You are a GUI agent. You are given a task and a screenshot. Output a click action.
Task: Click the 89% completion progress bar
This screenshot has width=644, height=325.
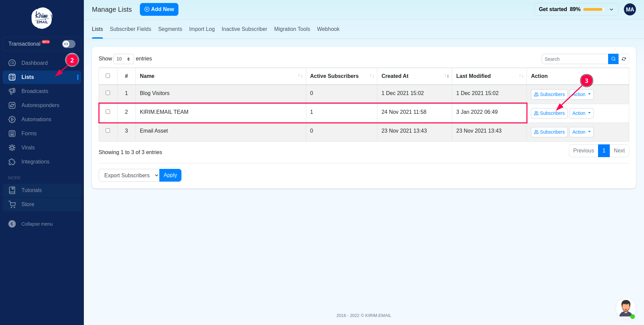[x=593, y=9]
